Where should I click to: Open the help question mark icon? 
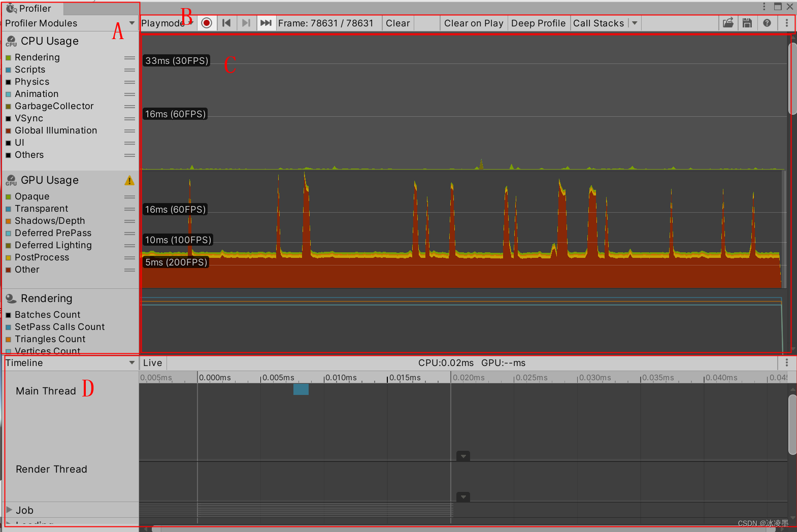(767, 23)
